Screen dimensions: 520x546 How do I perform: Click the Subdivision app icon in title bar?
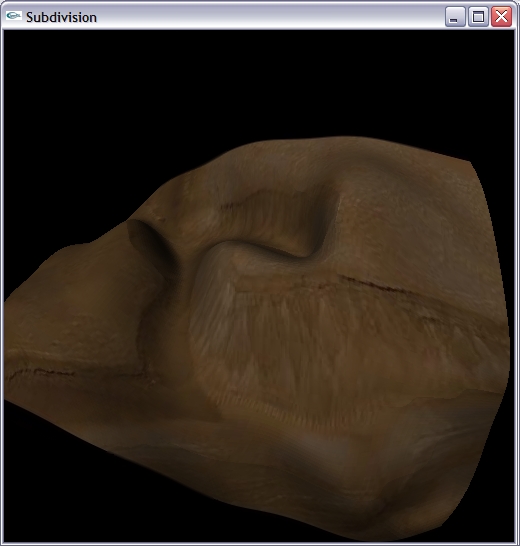point(14,16)
